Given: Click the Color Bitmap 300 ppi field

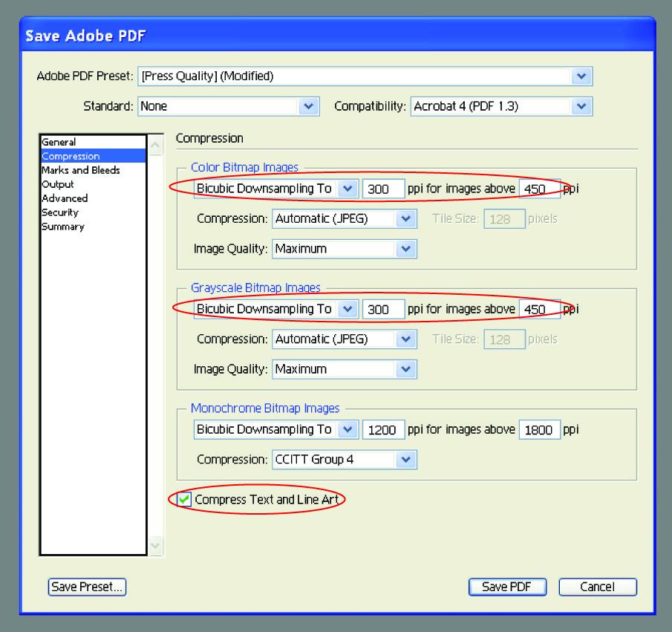Looking at the screenshot, I should 384,189.
